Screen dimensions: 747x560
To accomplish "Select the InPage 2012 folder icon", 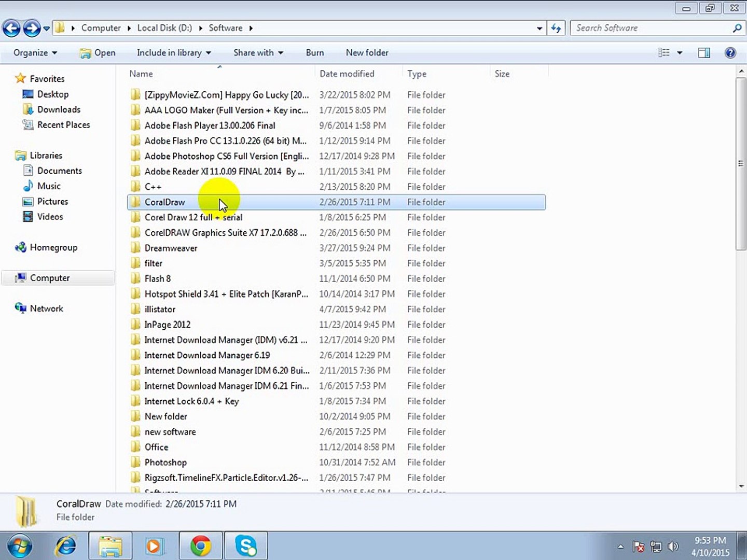I will pyautogui.click(x=135, y=325).
